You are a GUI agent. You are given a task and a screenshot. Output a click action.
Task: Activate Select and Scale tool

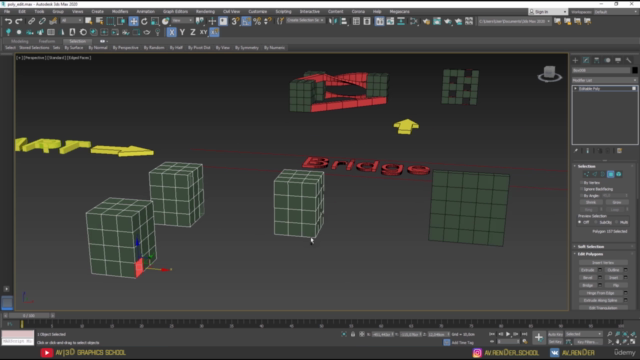(x=155, y=21)
